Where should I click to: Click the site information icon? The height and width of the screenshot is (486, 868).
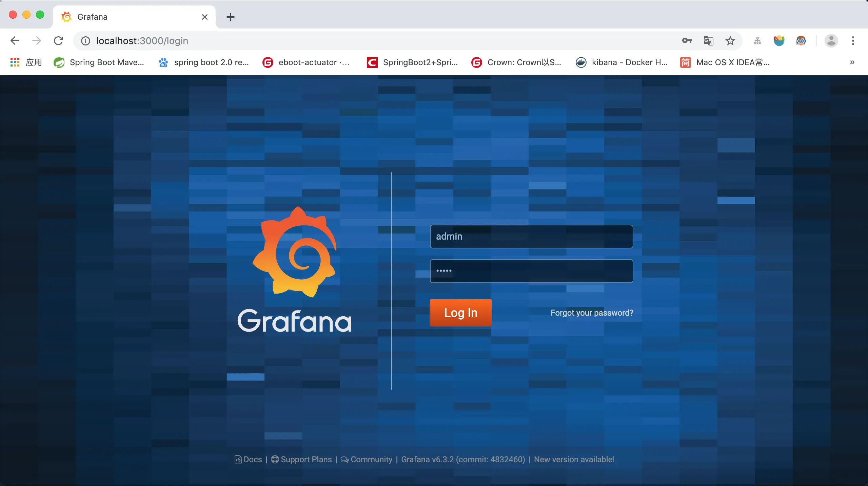point(85,41)
